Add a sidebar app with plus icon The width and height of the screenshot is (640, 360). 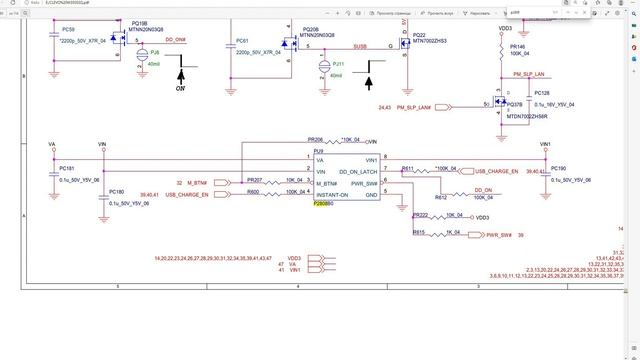(634, 71)
